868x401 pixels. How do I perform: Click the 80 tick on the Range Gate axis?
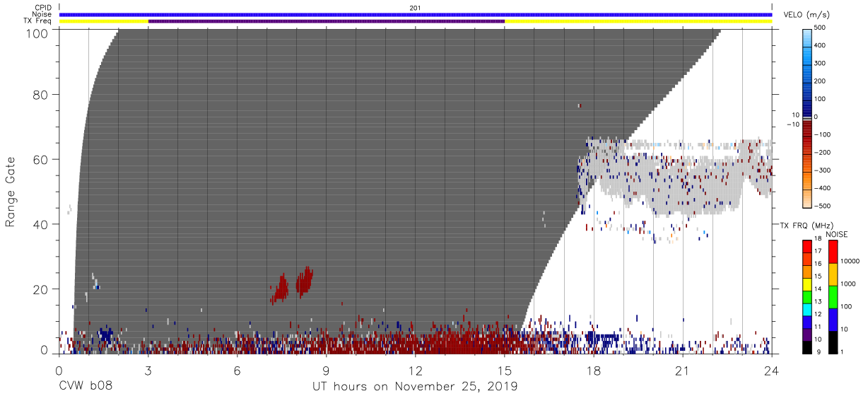[41, 95]
